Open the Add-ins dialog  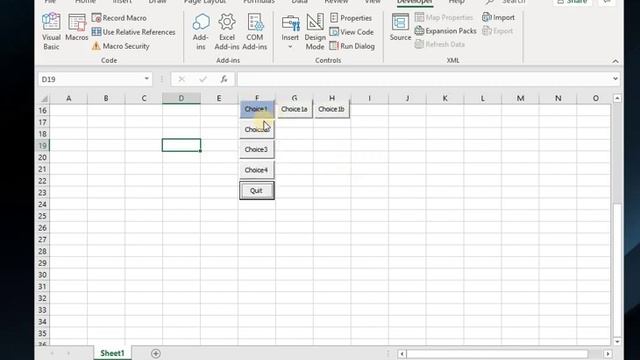(201, 31)
